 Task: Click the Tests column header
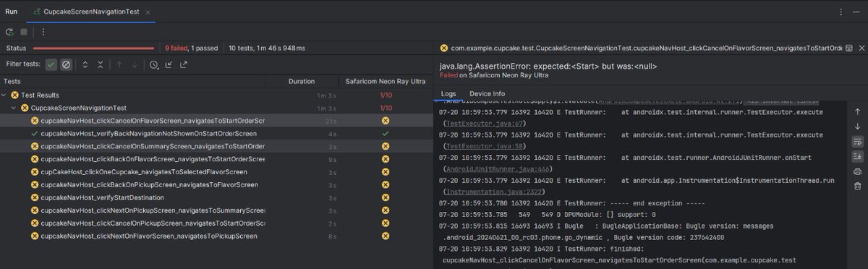click(12, 82)
